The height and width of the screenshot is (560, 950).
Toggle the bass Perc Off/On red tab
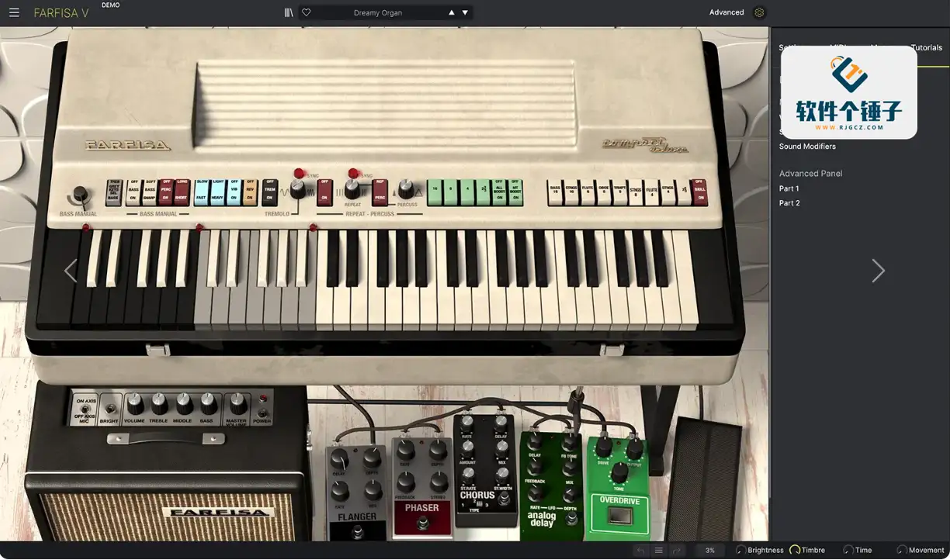click(165, 192)
